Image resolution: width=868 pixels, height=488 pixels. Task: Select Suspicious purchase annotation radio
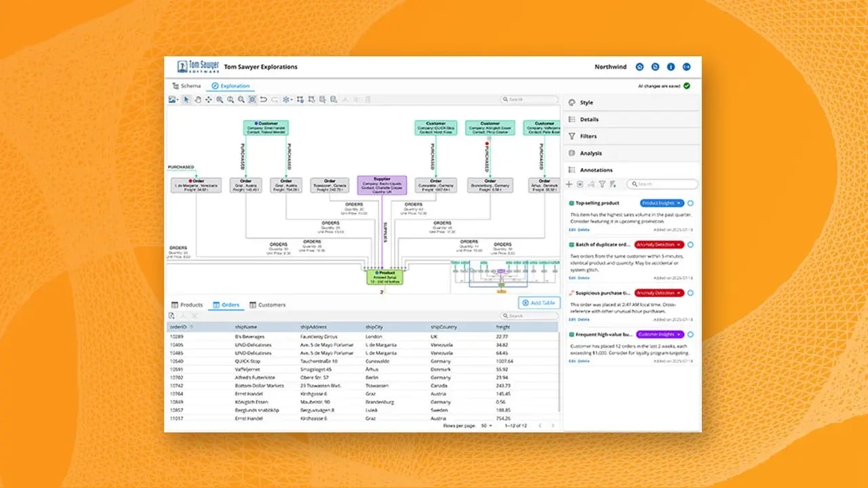(690, 293)
